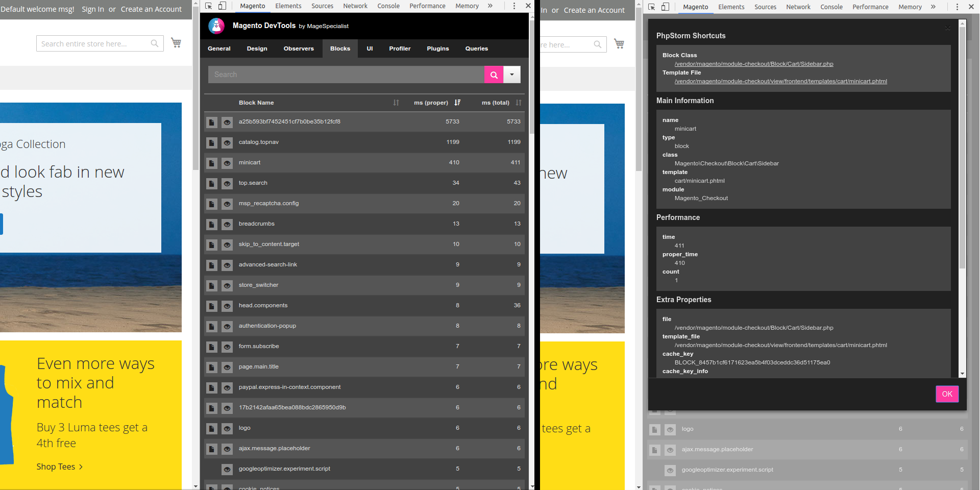Open Network tab in left DevTools

pos(355,6)
